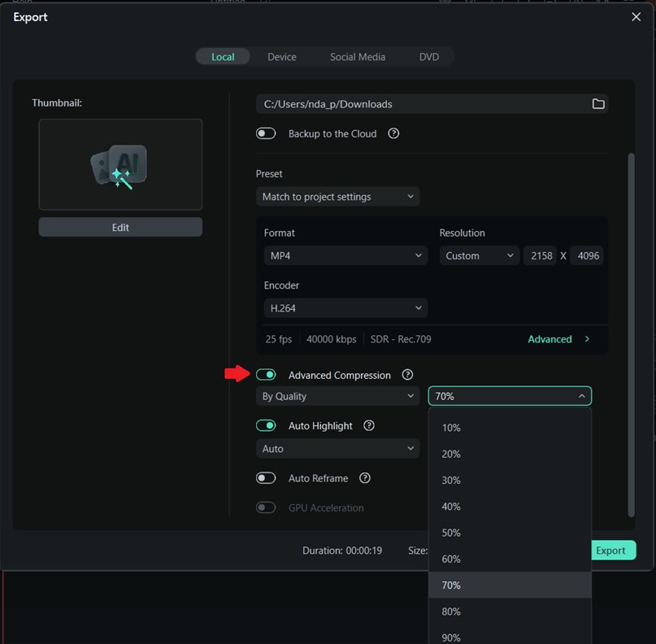
Task: Click the resolution width field 2158
Action: (540, 255)
